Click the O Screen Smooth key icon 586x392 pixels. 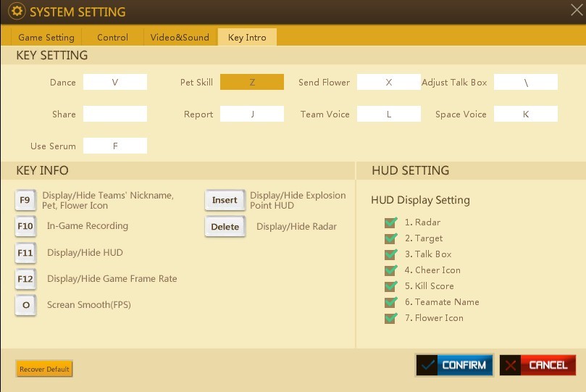click(x=25, y=305)
